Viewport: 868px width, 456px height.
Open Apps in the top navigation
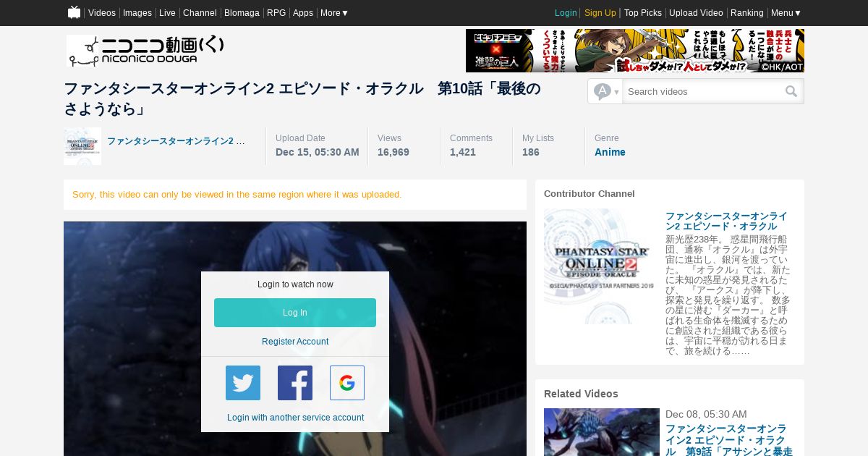coord(303,13)
